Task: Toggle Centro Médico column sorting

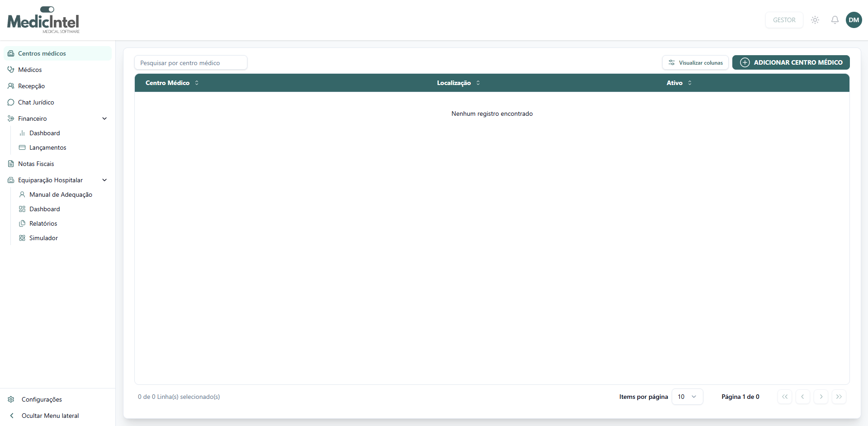Action: tap(197, 83)
